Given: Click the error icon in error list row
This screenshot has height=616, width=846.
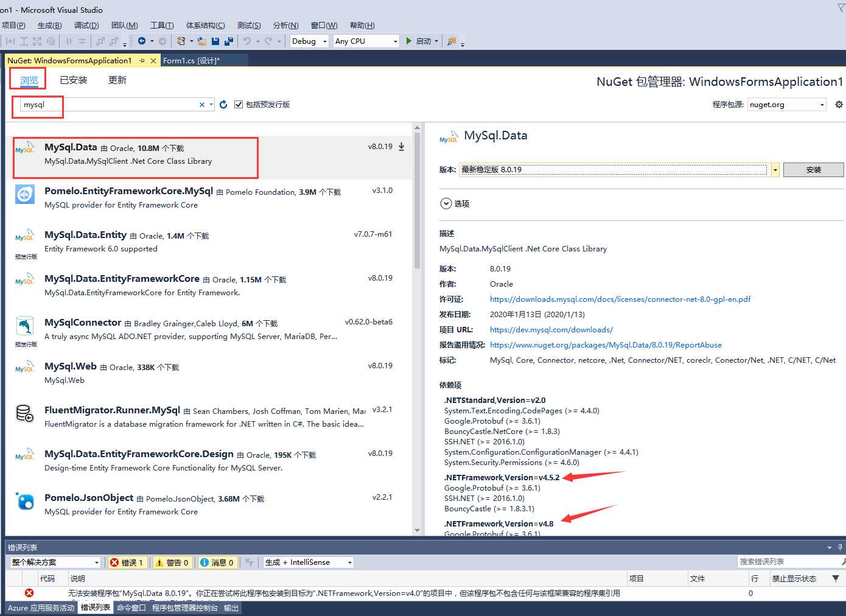Looking at the screenshot, I should pos(29,593).
